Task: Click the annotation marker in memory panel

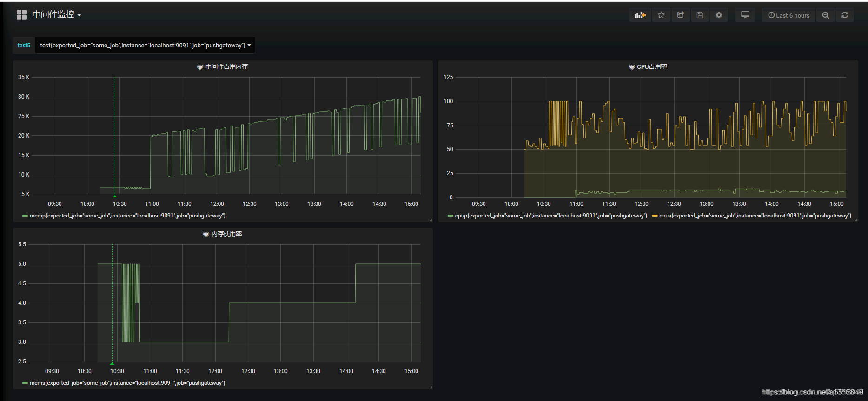Action: pyautogui.click(x=115, y=196)
